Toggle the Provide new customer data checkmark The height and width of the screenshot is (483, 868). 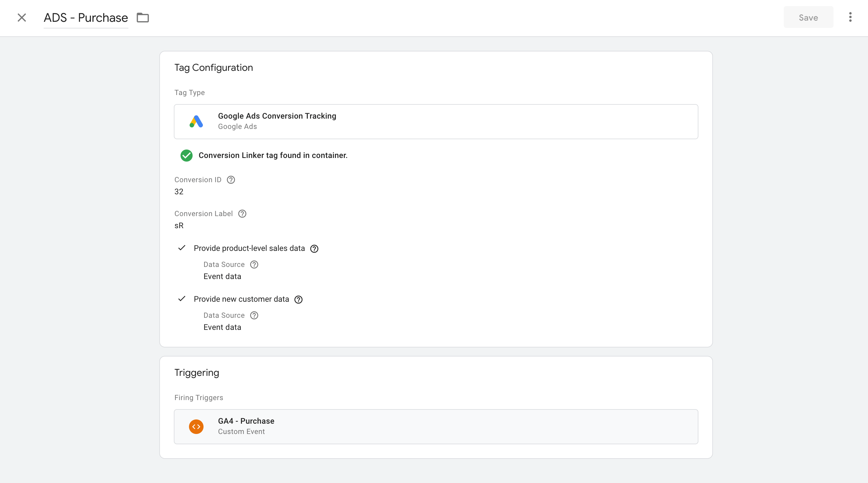[x=182, y=299]
